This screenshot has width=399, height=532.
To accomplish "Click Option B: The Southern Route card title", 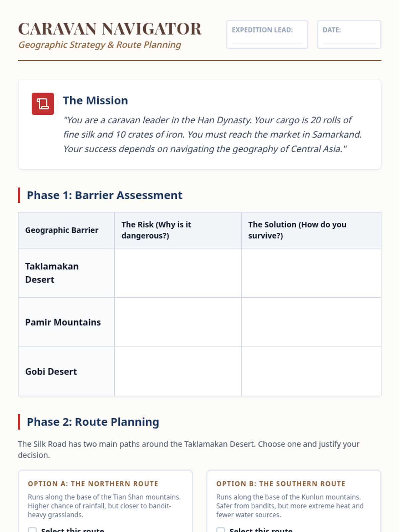I will tap(281, 484).
